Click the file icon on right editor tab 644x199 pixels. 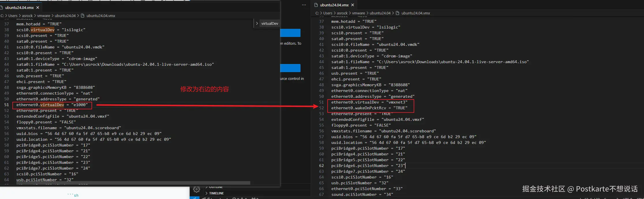[x=316, y=5]
